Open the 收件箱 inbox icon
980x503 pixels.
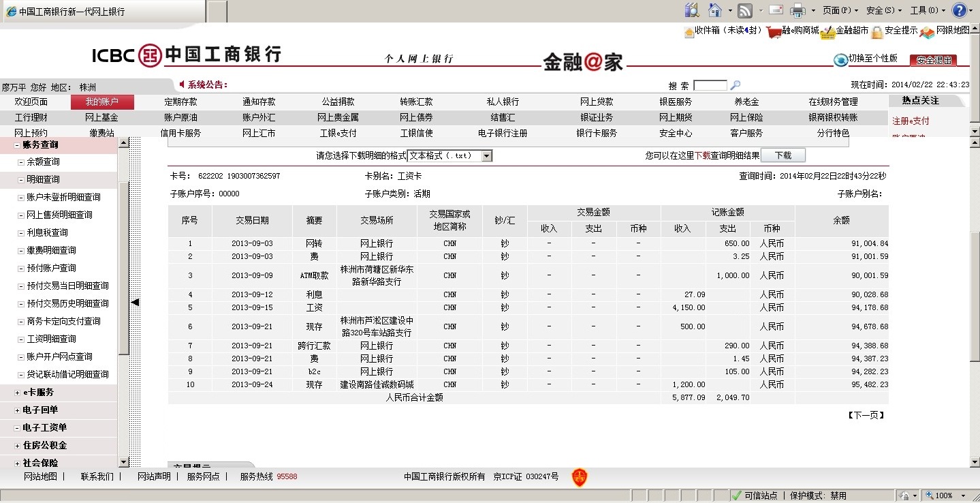coord(689,31)
